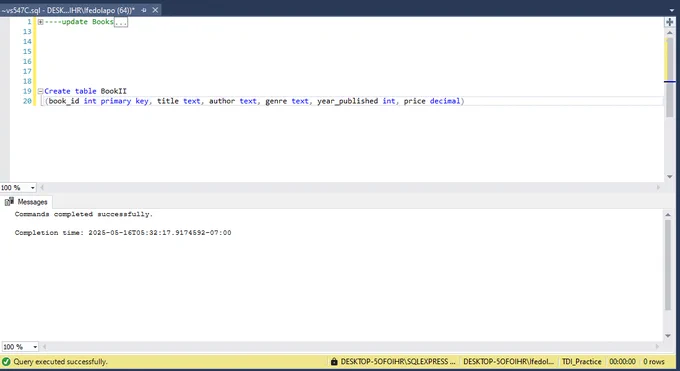Screen dimensions: 680x371
Task: Click the DESKTOP-SOFOIHR\SQLEXPRESS server status entry
Action: [398, 361]
